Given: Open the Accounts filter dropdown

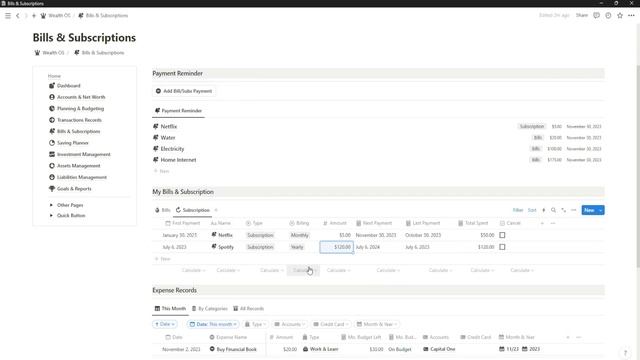Looking at the screenshot, I should click(x=290, y=324).
